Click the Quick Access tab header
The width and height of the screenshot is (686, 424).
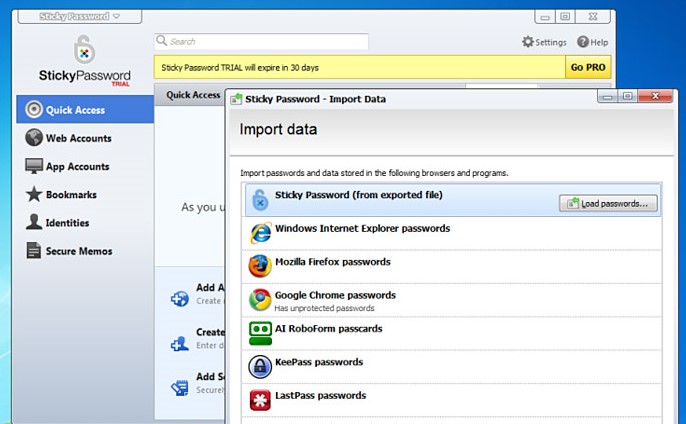point(193,95)
